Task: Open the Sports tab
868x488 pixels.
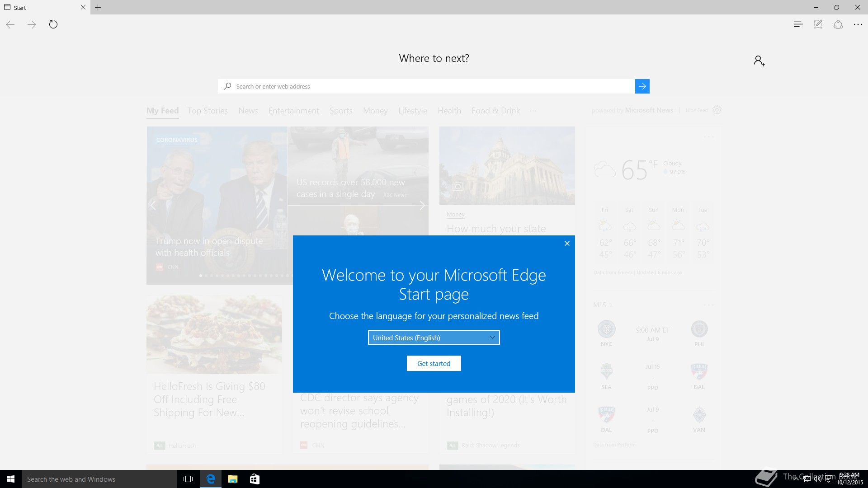Action: coord(341,111)
